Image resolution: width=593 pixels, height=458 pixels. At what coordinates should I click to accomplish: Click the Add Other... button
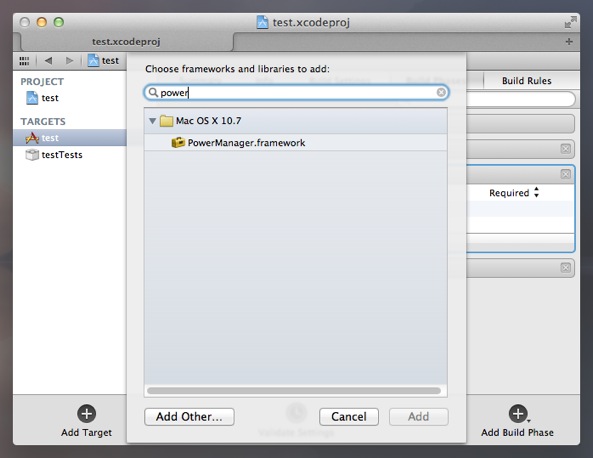pyautogui.click(x=189, y=417)
